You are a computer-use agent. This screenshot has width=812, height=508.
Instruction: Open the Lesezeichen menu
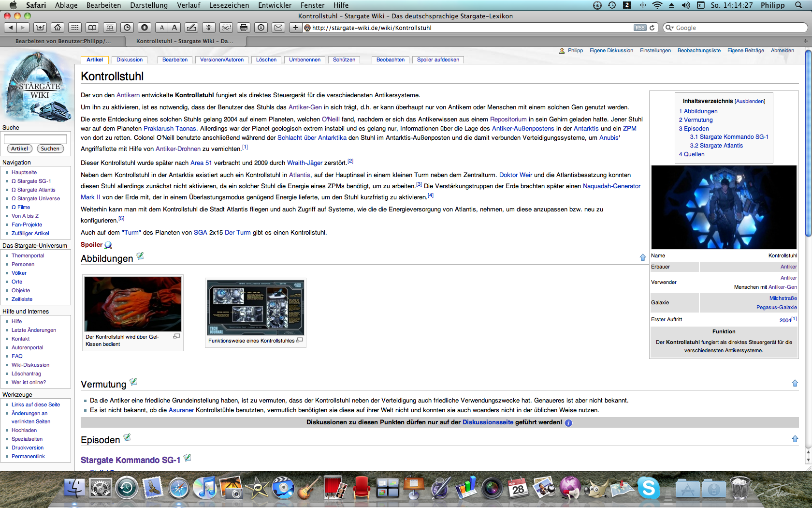coord(229,5)
